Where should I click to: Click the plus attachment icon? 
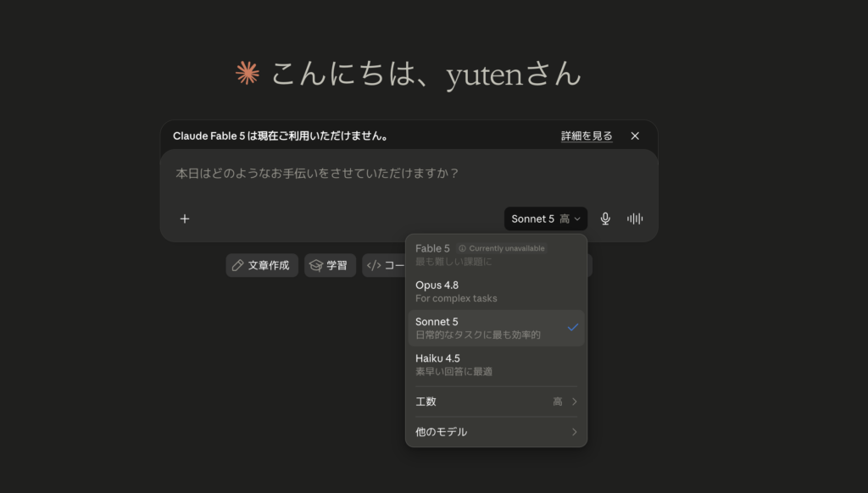[x=185, y=219]
